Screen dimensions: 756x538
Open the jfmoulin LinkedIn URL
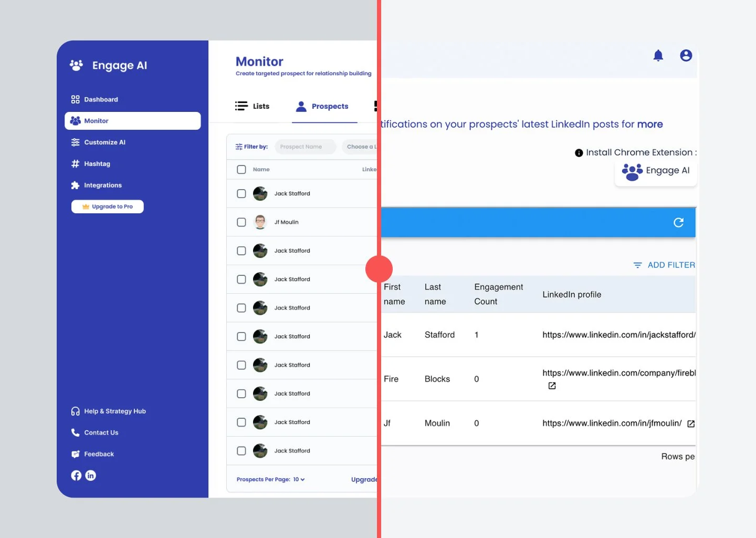[x=612, y=423]
